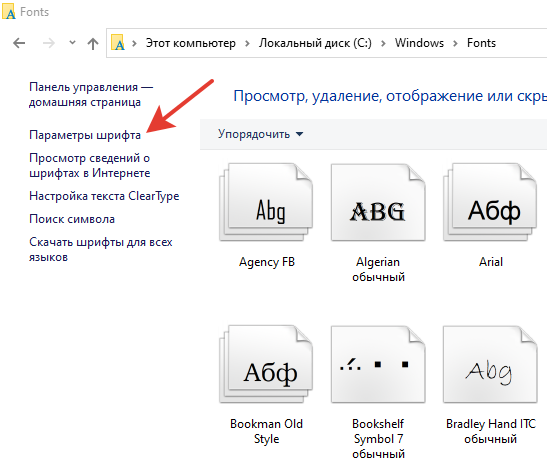Click the 'Agency FB' font name label

coord(267,262)
